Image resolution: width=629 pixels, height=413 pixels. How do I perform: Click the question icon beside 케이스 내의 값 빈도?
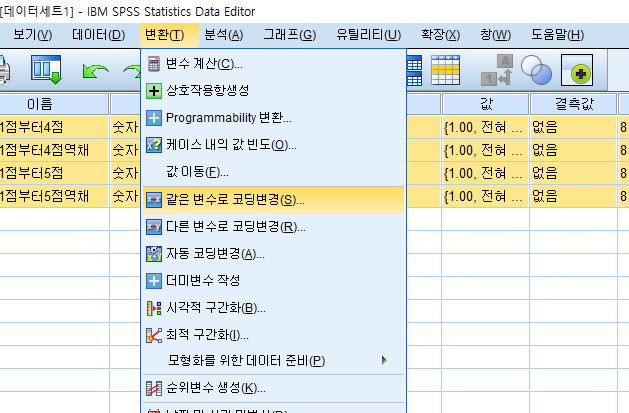(154, 145)
